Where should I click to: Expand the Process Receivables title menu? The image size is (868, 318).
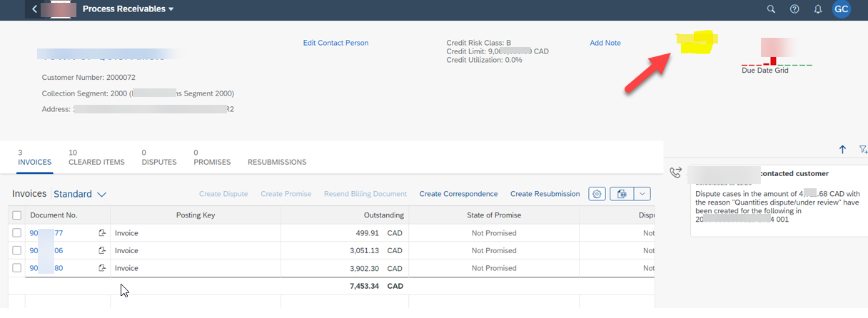tap(128, 9)
